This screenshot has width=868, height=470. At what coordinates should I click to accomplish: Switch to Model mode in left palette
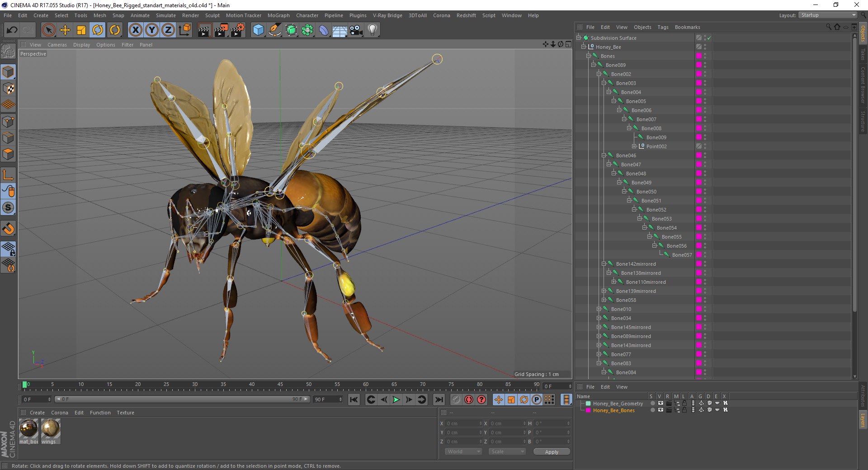[x=9, y=72]
